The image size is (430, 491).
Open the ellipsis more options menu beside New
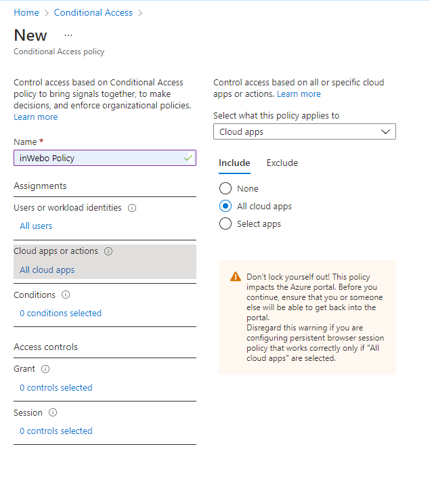click(x=68, y=35)
